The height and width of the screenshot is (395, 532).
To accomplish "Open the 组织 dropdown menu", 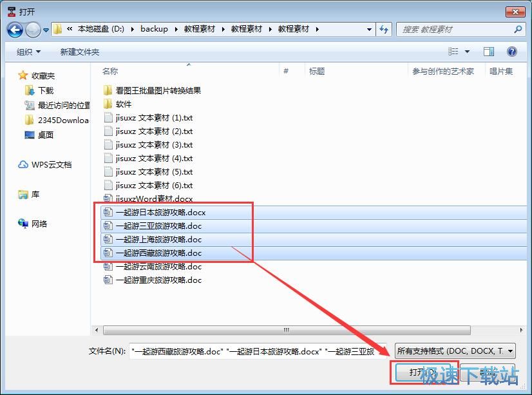I will point(27,51).
